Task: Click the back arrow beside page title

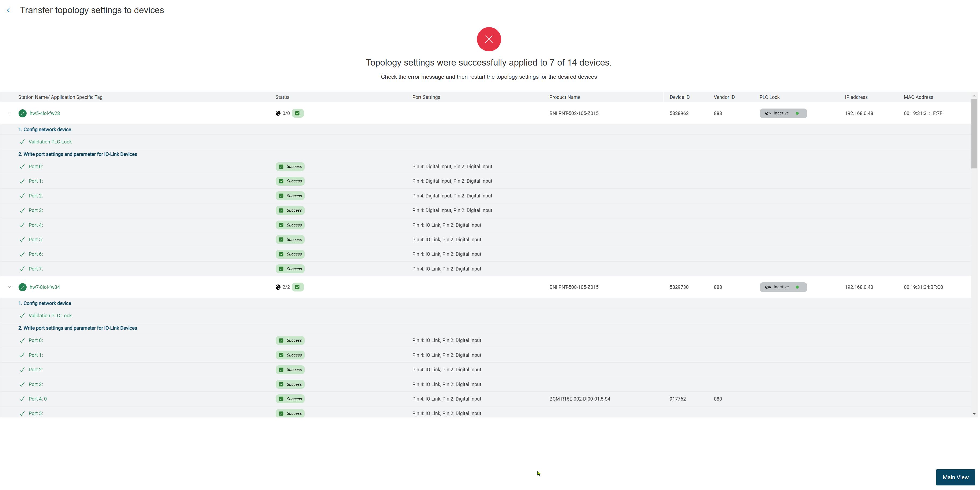Action: (x=8, y=10)
